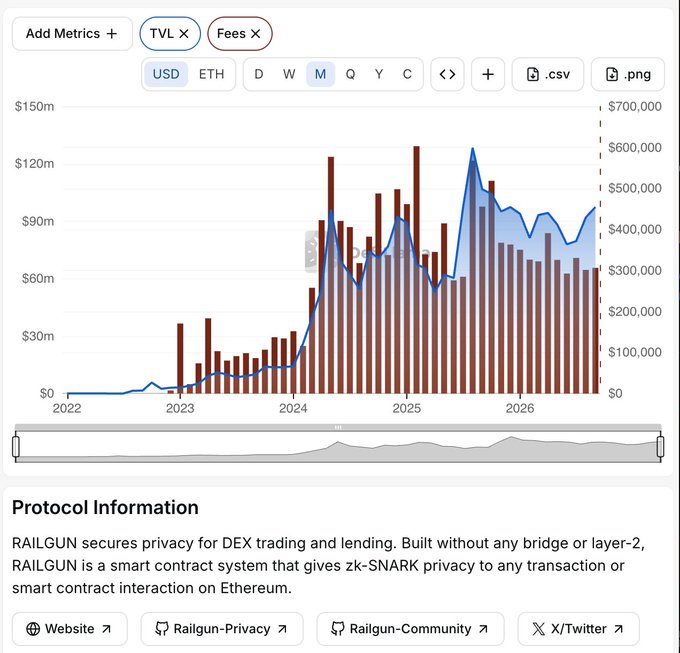680x653 pixels.
Task: Click the X logo icon
Action: (x=539, y=629)
